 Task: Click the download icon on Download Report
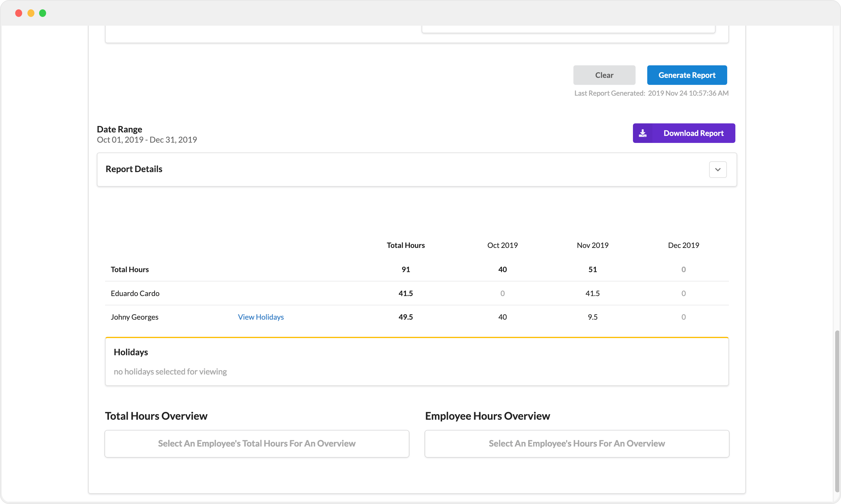click(643, 133)
